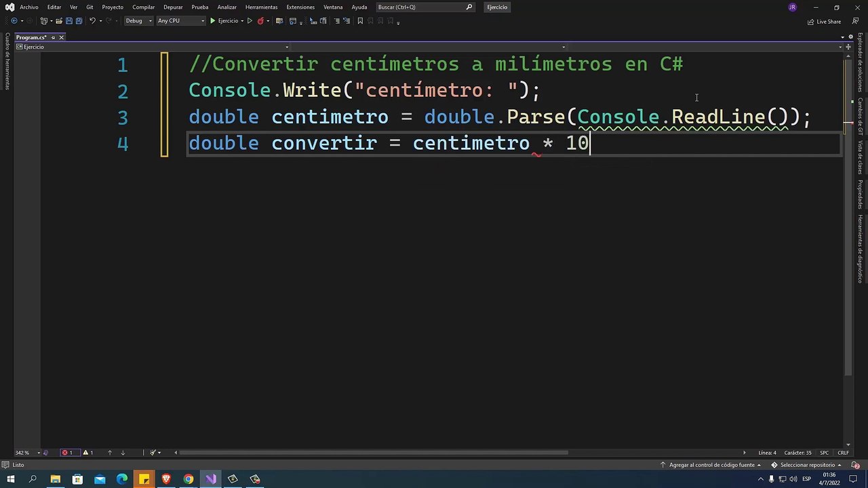Expand the Ejercicio start target dropdown arrow
Image resolution: width=868 pixels, height=488 pixels.
pyautogui.click(x=242, y=21)
